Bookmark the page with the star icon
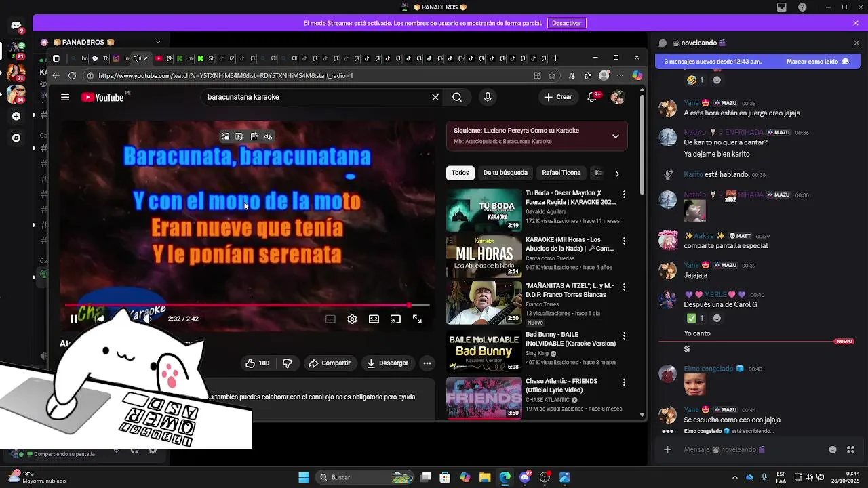The image size is (868, 488). (552, 75)
